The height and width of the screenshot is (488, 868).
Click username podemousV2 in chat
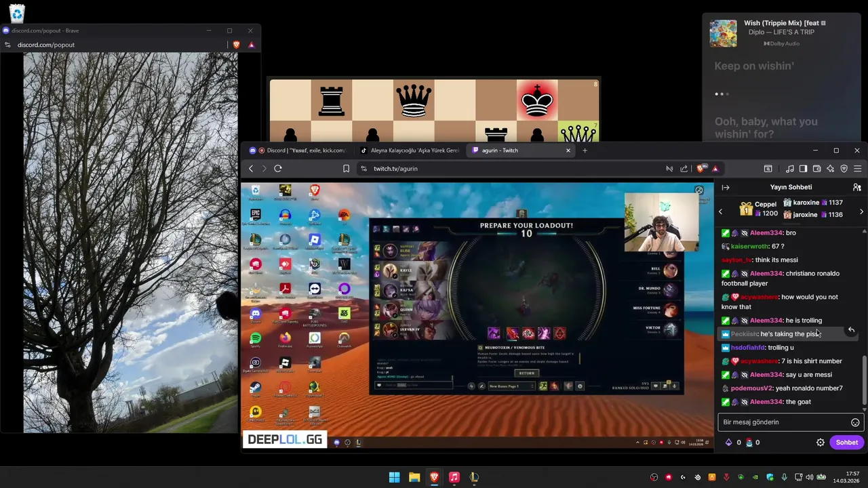pos(751,388)
